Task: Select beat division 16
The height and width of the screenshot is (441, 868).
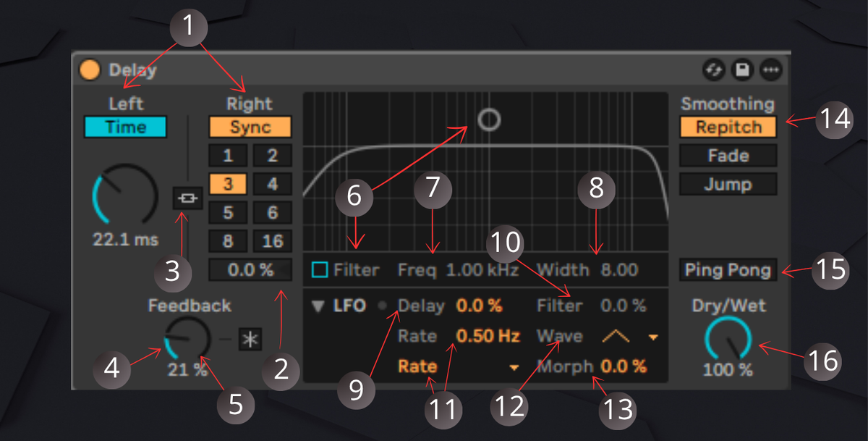Action: click(272, 240)
